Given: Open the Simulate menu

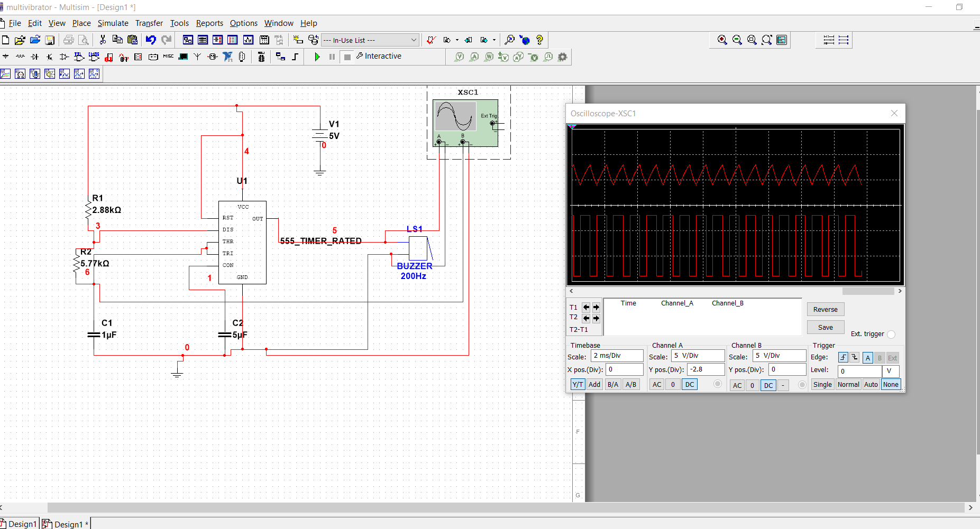Looking at the screenshot, I should (113, 23).
